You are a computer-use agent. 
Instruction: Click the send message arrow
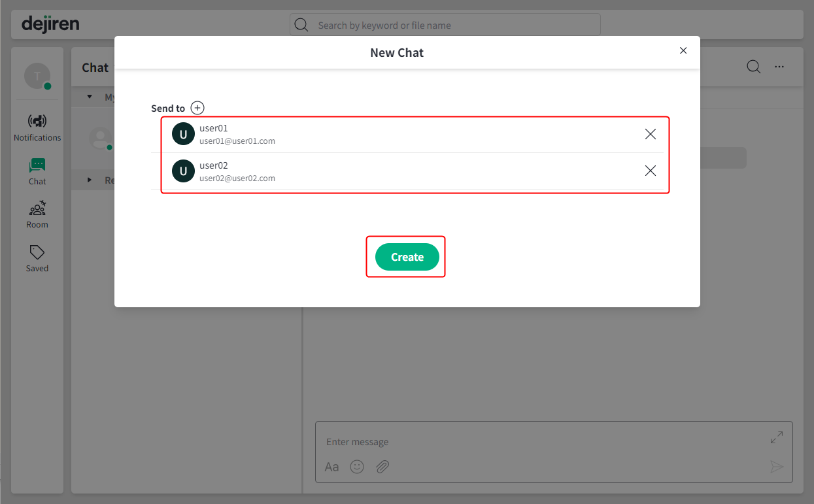coord(777,467)
